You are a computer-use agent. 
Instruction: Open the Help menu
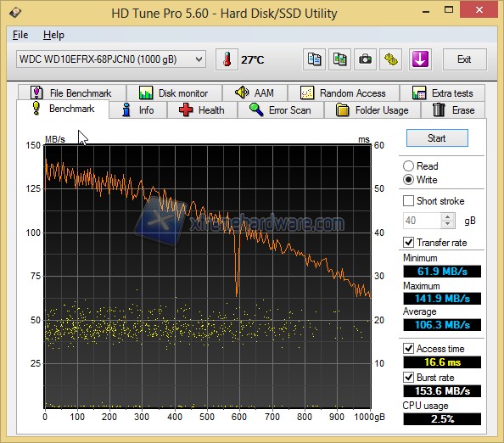[53, 35]
